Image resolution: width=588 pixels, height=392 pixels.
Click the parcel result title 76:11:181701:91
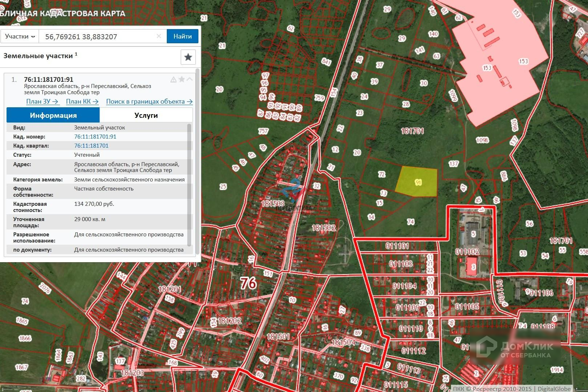click(49, 80)
